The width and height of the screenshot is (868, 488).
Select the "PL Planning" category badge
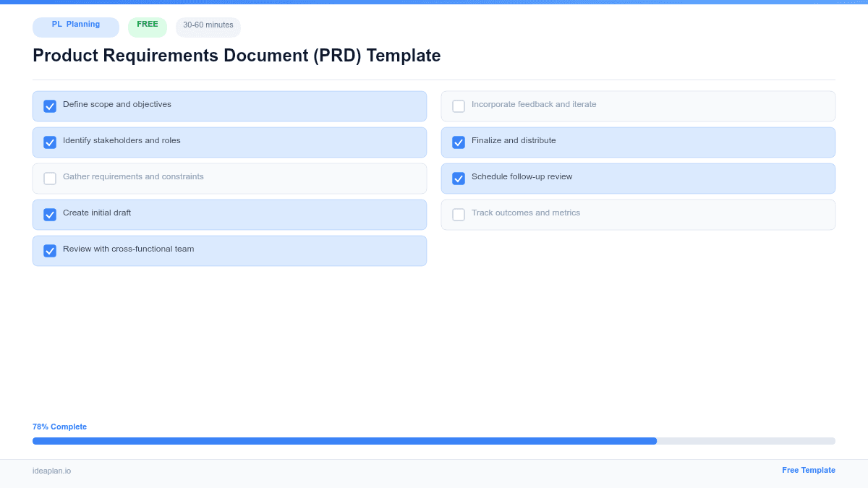pyautogui.click(x=75, y=27)
